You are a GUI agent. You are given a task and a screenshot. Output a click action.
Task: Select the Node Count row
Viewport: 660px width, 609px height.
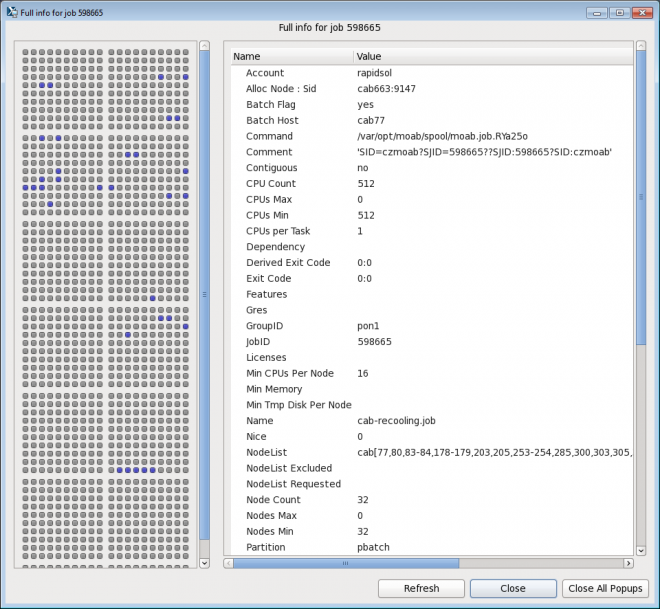432,500
